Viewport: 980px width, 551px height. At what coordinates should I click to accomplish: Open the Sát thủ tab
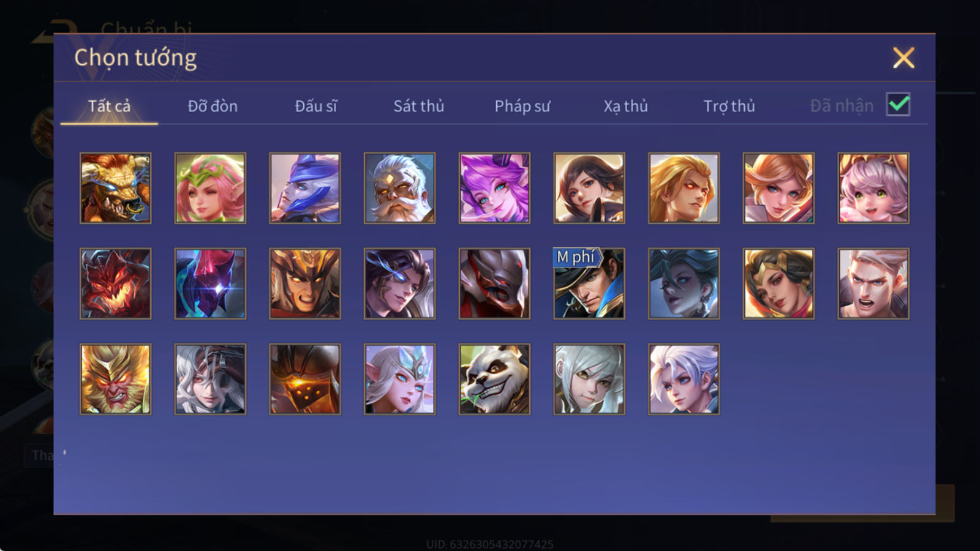(x=418, y=106)
